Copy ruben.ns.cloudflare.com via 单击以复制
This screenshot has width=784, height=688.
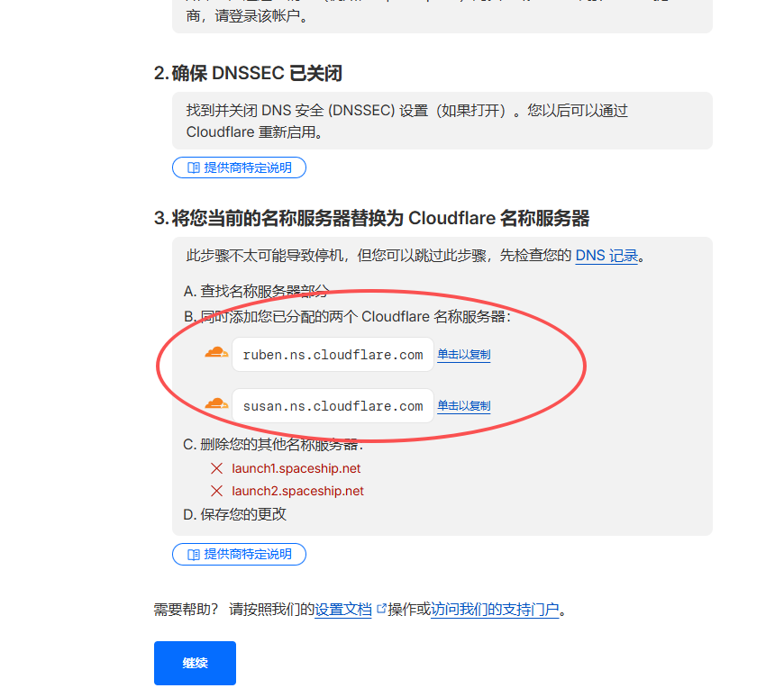[464, 355]
